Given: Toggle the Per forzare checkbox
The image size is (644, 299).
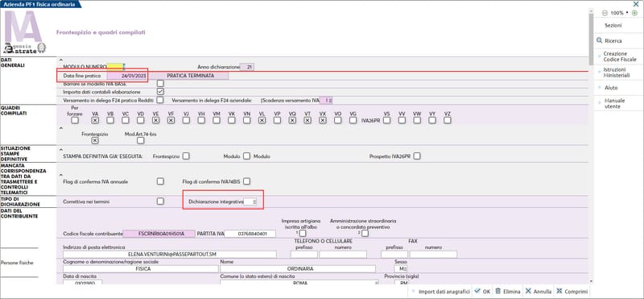Looking at the screenshot, I should click(x=74, y=121).
